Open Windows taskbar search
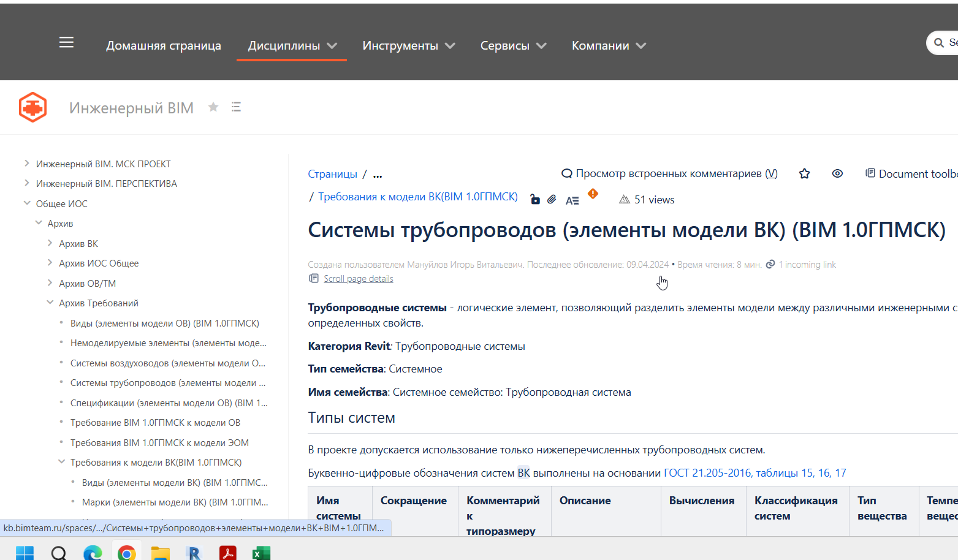Screen dimensions: 958x560 pyautogui.click(x=59, y=553)
